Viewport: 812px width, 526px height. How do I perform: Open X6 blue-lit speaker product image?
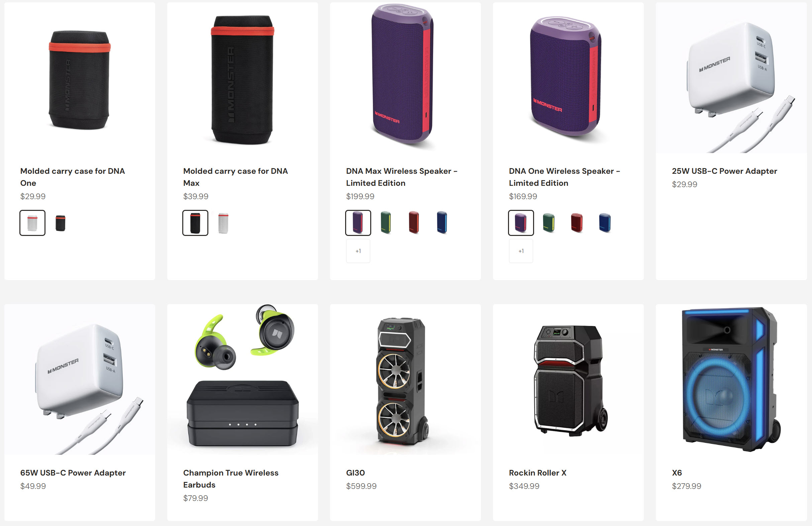coord(731,379)
